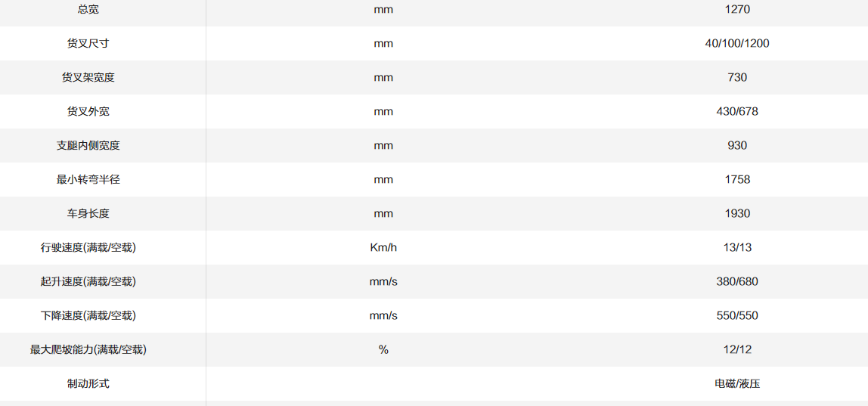
Task: Click the 40/100/1200 fork size value
Action: pyautogui.click(x=736, y=44)
